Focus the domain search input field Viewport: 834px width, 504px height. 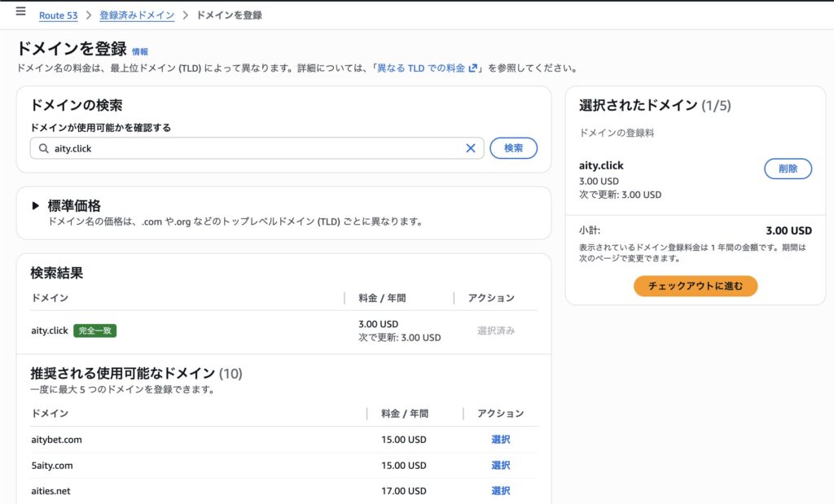click(x=252, y=149)
